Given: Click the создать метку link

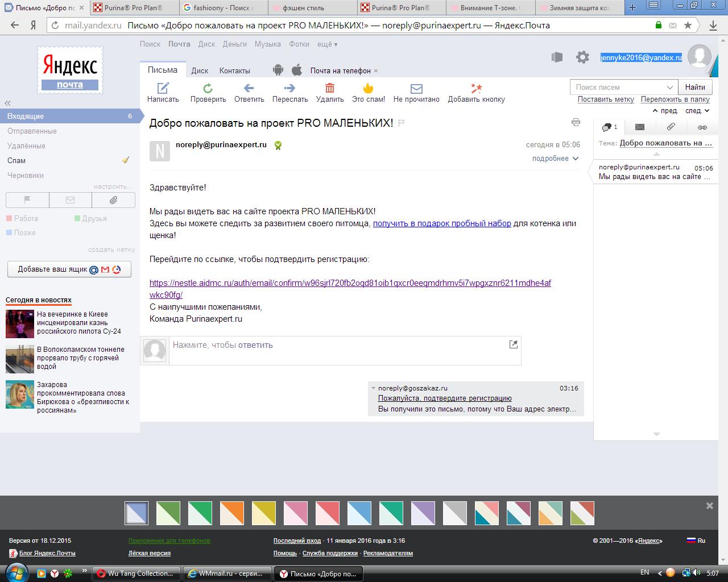Looking at the screenshot, I should click(111, 250).
